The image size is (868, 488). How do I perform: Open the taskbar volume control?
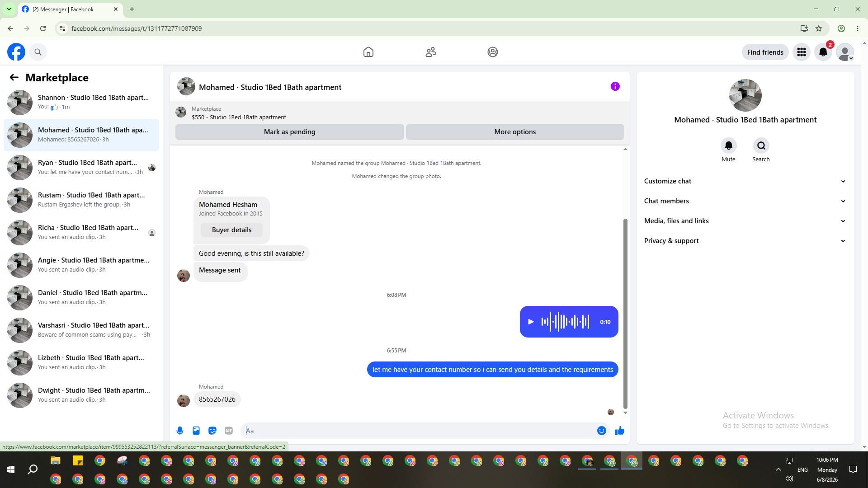(789, 479)
